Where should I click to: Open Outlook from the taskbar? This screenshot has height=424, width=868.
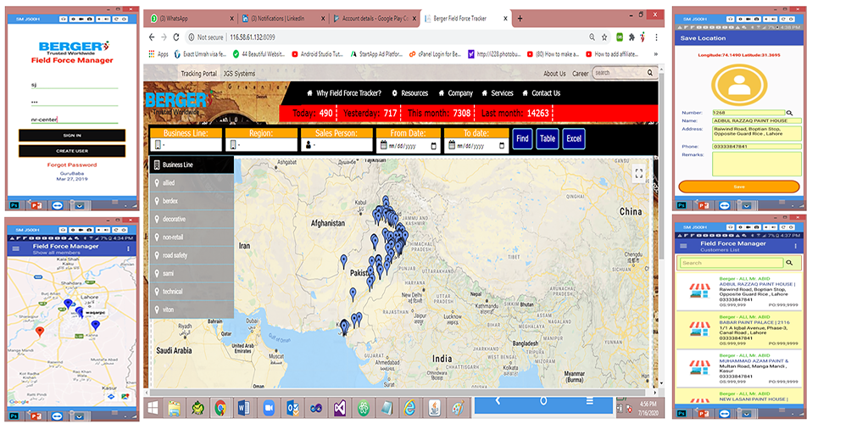pyautogui.click(x=292, y=409)
